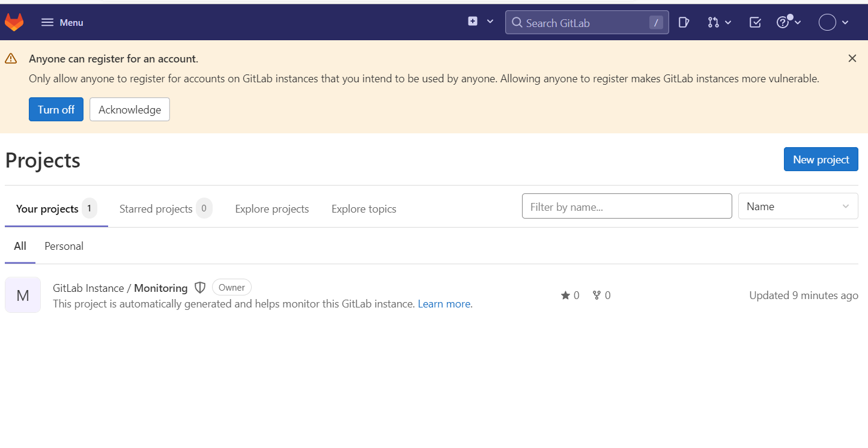Open the To-Do list icon
This screenshot has width=868, height=448.
pyautogui.click(x=755, y=22)
